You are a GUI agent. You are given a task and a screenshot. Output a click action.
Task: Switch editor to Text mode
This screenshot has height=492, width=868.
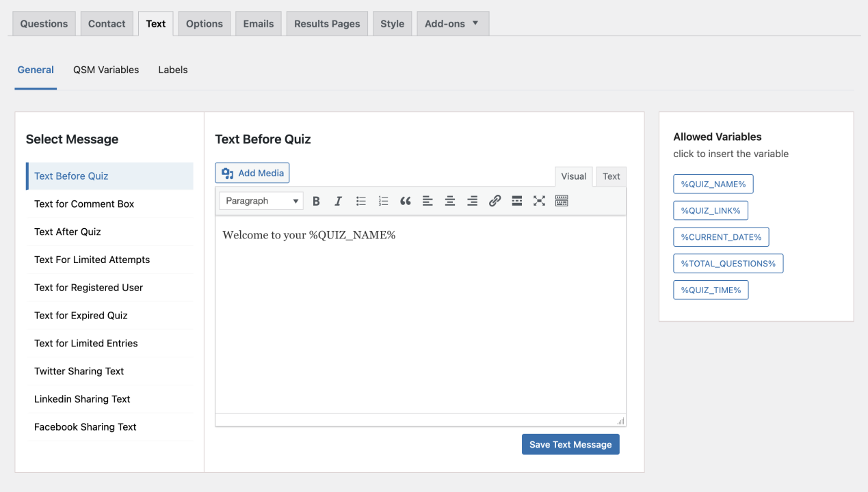610,176
